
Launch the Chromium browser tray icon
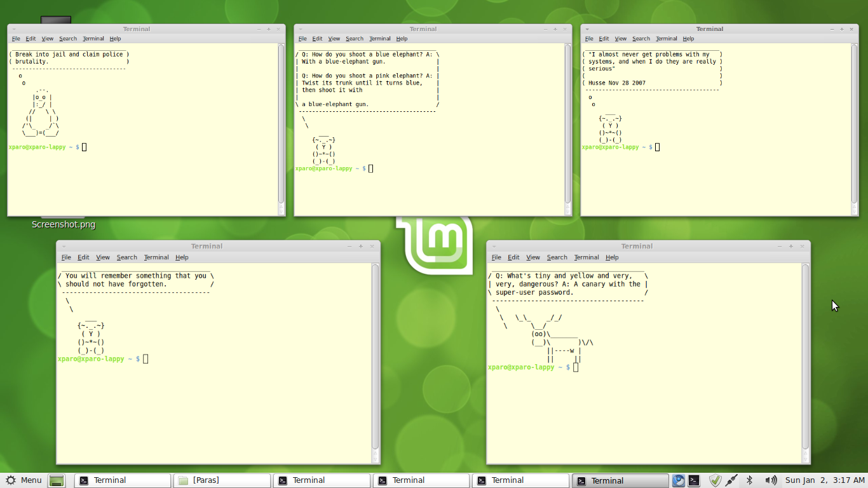pos(678,480)
